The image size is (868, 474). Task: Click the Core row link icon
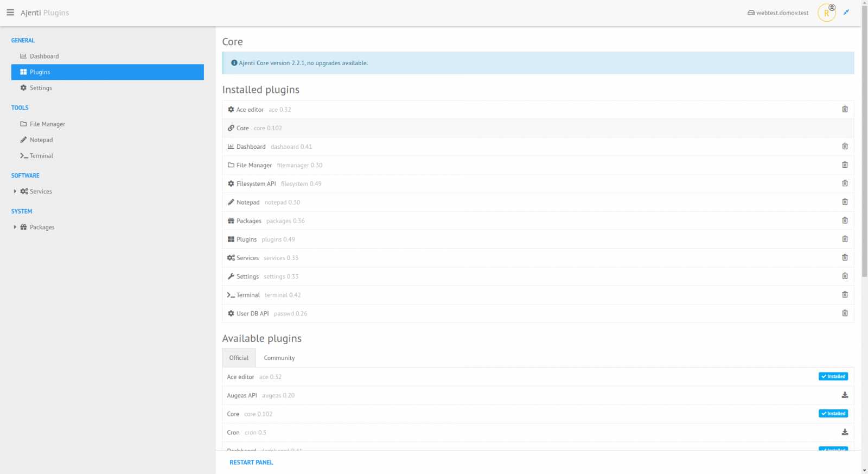pos(231,128)
